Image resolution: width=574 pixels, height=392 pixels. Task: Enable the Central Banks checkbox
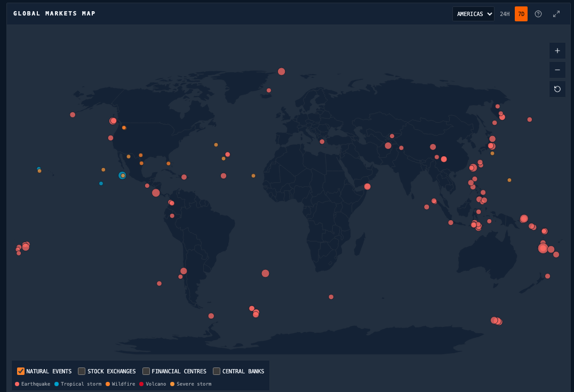pos(217,371)
